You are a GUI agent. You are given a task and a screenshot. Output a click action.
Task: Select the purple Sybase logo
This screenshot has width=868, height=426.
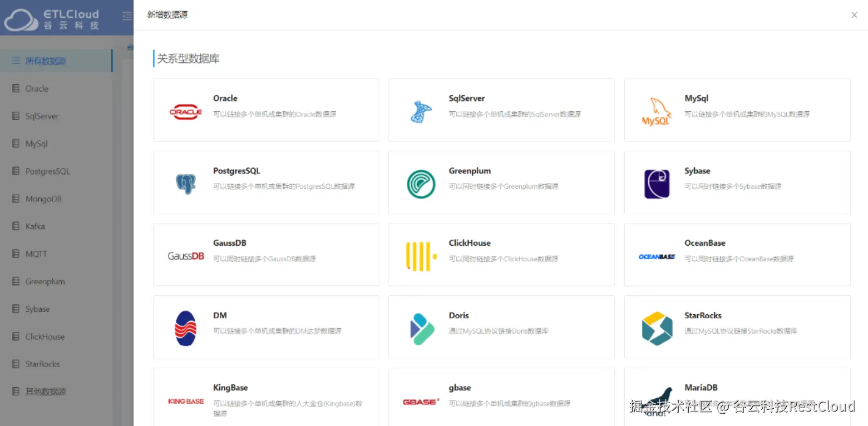click(657, 184)
